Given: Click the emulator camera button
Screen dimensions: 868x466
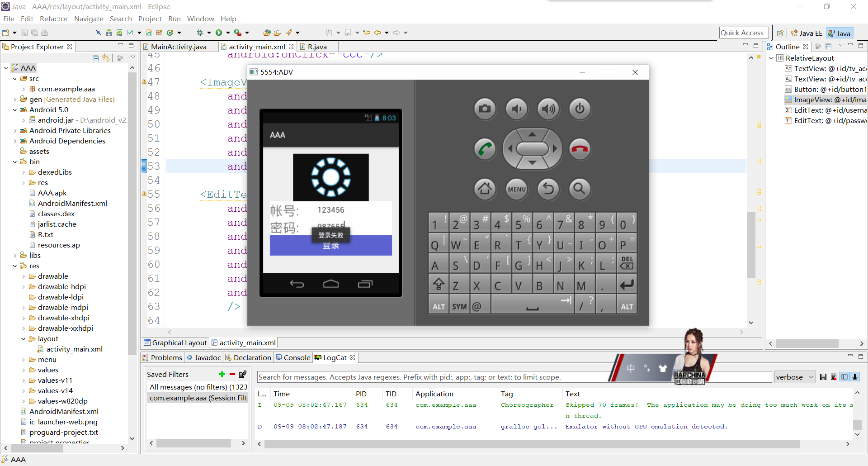Looking at the screenshot, I should [x=485, y=109].
